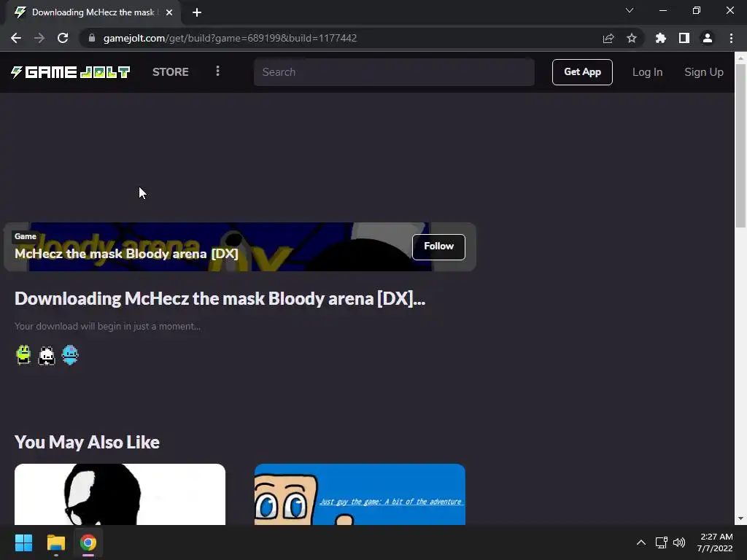The image size is (747, 560).
Task: Show hidden system tray icons
Action: [641, 542]
